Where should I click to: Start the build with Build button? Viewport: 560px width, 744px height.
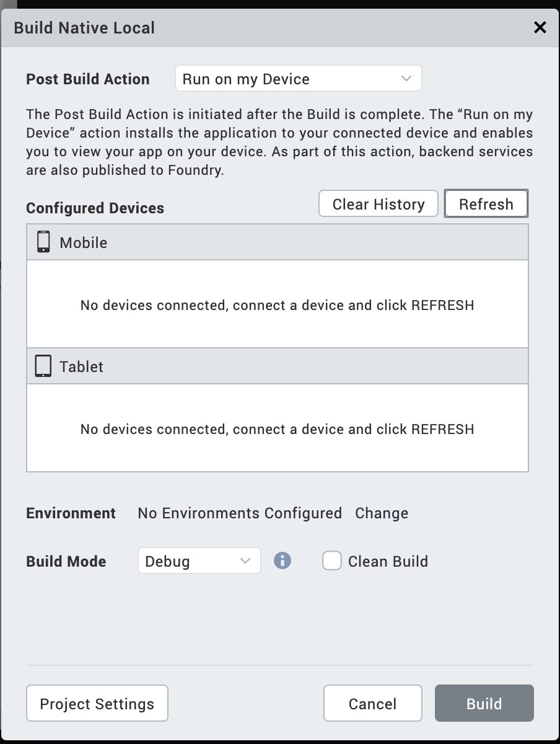point(484,704)
